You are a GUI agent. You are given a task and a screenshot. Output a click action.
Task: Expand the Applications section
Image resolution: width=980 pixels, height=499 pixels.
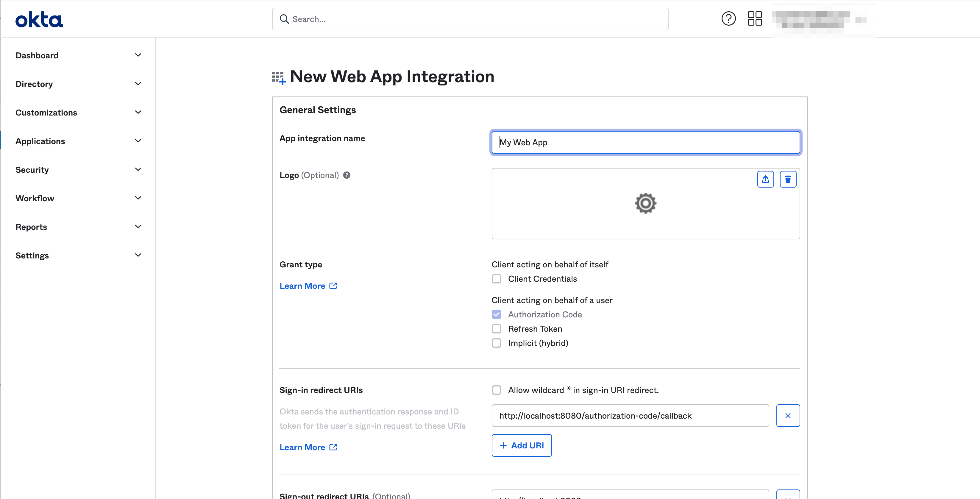click(x=40, y=141)
